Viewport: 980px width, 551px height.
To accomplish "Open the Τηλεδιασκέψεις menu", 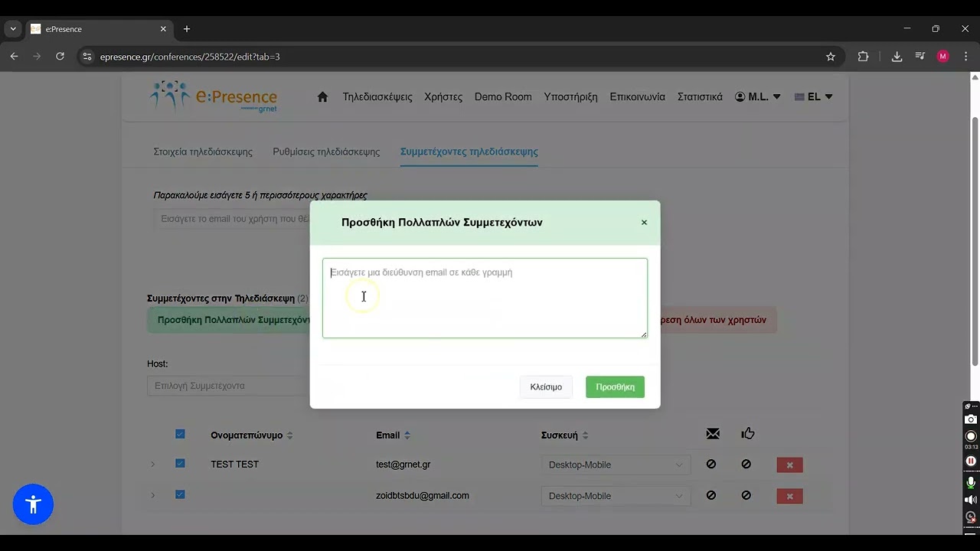I will (x=377, y=97).
